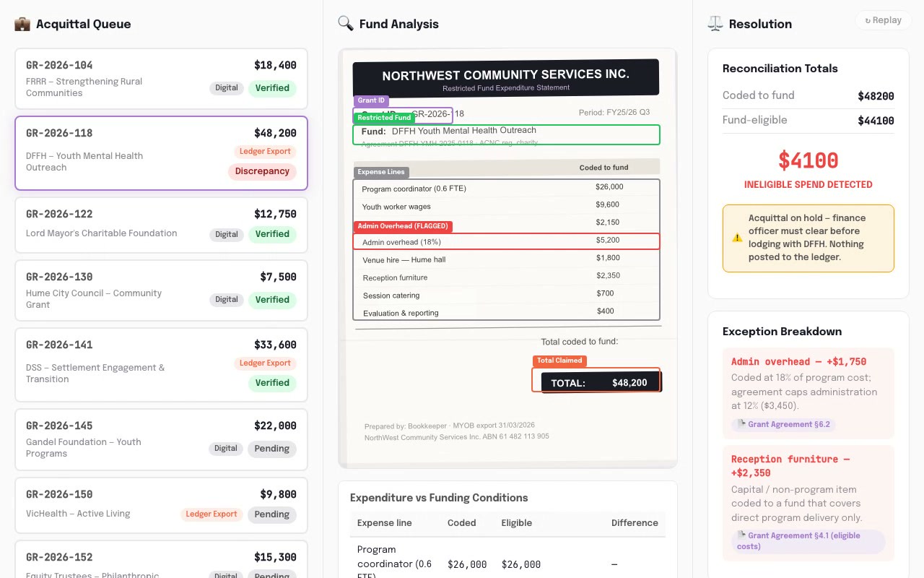Open grant GR-2026-104 card

point(161,79)
